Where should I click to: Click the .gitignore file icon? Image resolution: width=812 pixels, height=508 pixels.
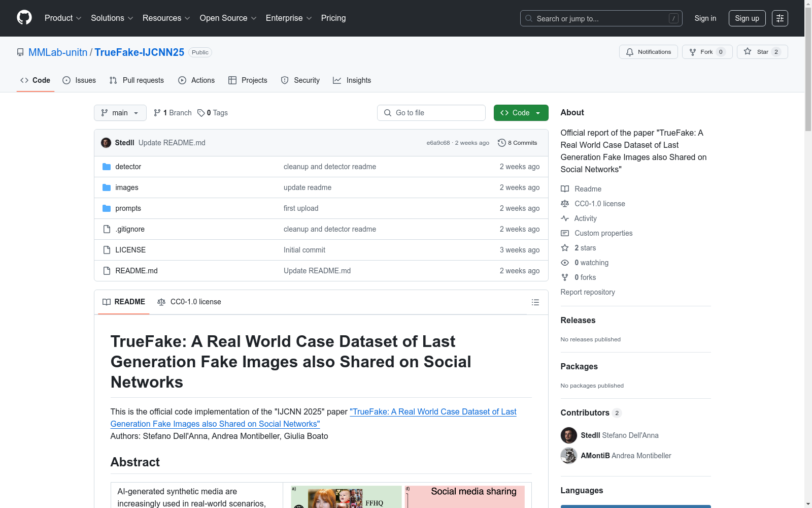107,229
